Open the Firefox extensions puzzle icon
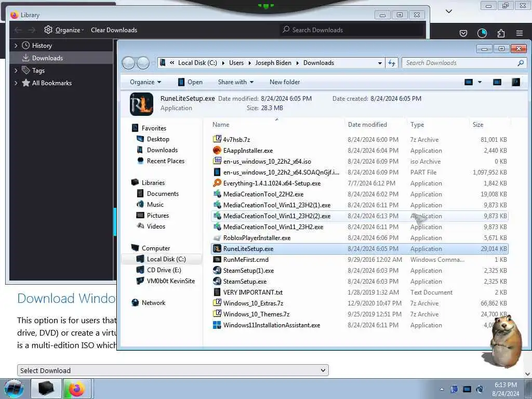The image size is (532, 399). click(501, 33)
